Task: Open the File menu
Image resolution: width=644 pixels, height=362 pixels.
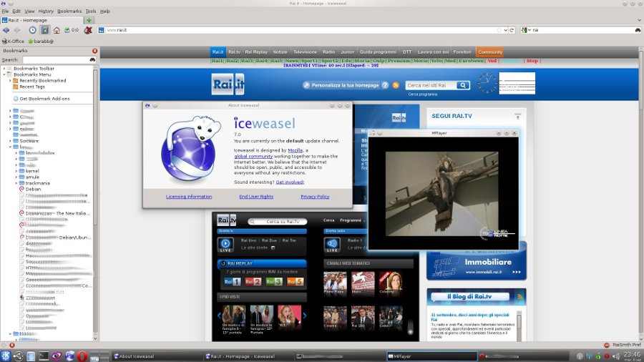Action: [x=5, y=11]
